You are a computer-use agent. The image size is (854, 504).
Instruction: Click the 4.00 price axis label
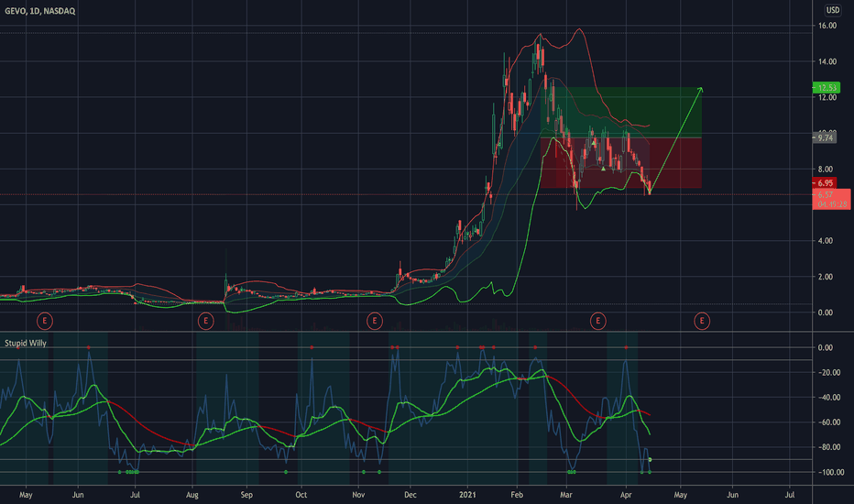click(825, 241)
